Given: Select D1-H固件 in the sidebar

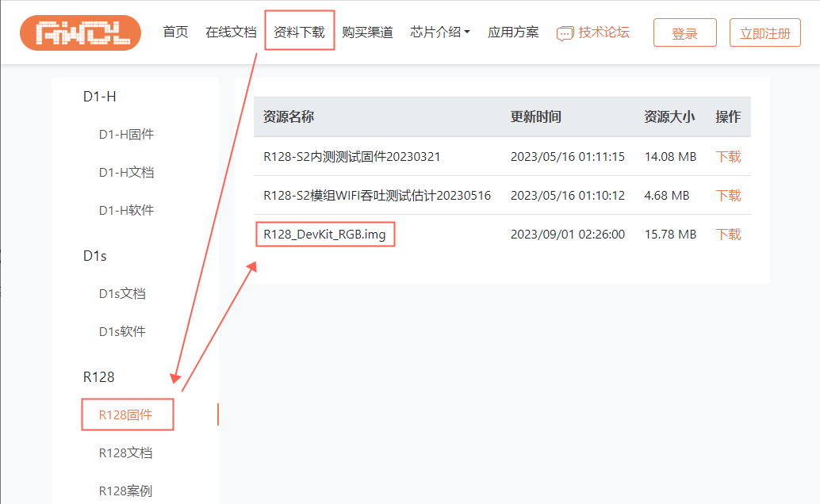Looking at the screenshot, I should [x=126, y=135].
